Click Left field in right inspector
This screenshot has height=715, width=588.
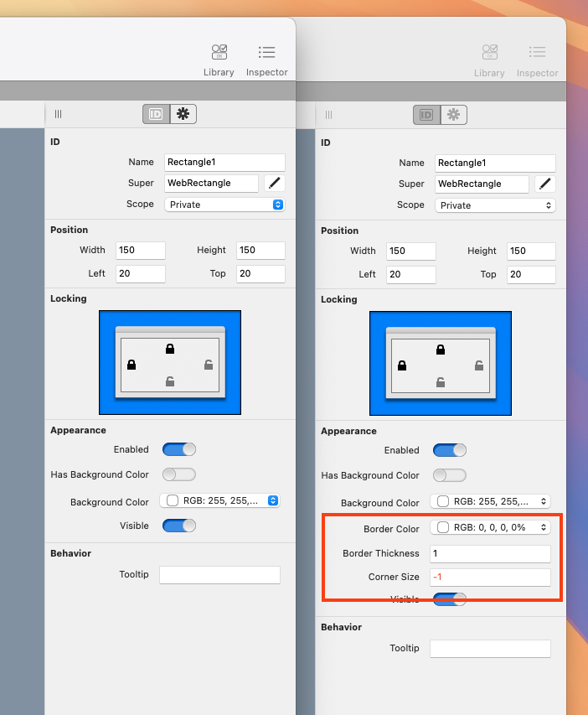pyautogui.click(x=411, y=274)
